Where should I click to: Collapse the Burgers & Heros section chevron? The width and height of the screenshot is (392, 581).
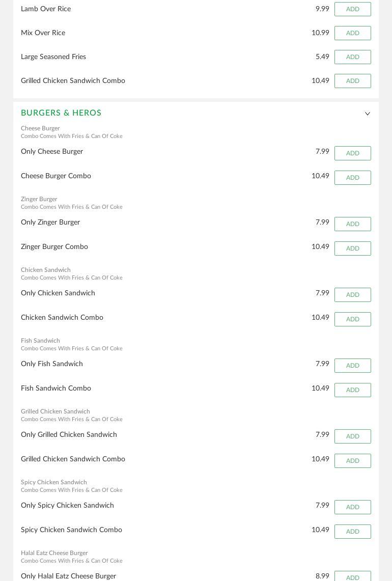(367, 114)
